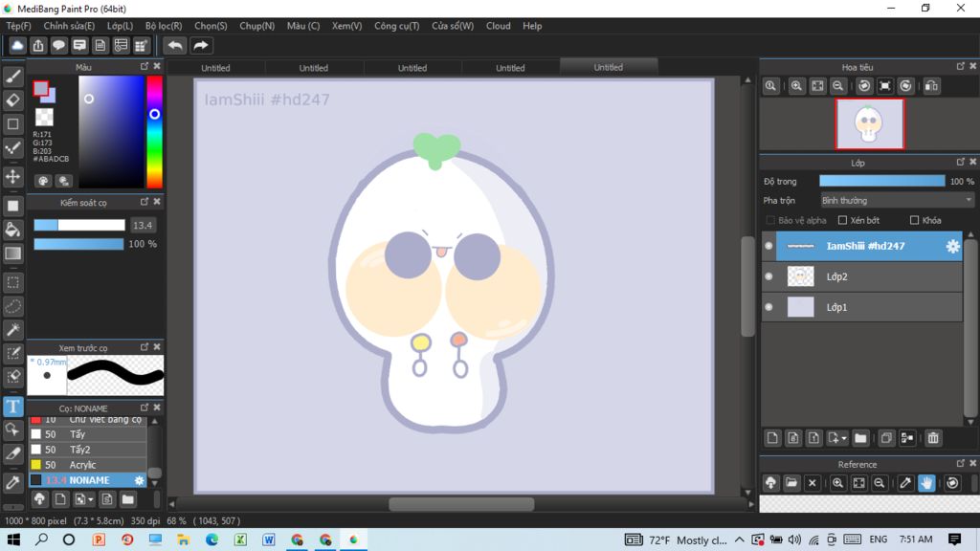
Task: Adjust the brush size slider showing 13.4
Action: (79, 225)
